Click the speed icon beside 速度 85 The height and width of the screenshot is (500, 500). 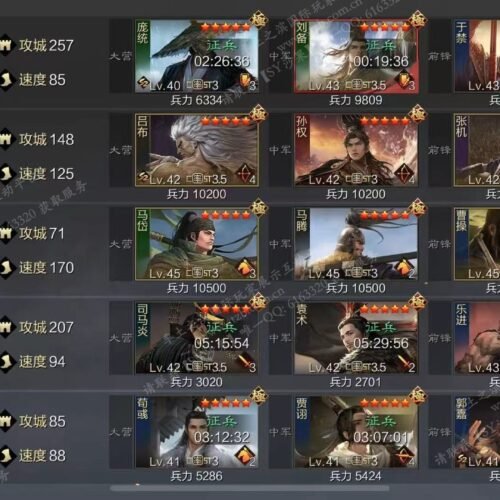5,80
